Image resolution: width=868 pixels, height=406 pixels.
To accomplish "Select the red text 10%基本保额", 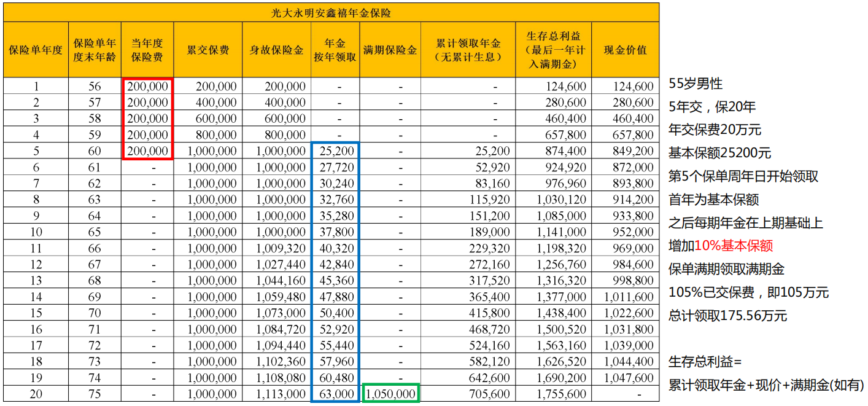I will (734, 246).
